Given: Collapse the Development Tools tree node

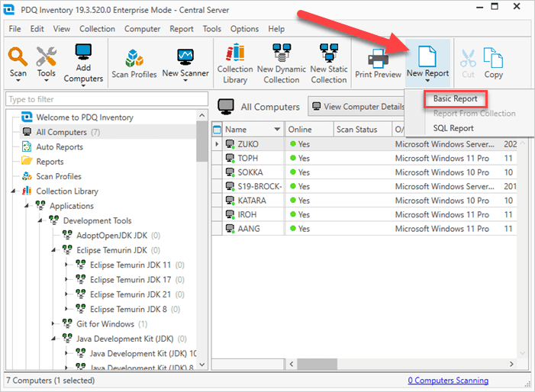Looking at the screenshot, I should (x=40, y=220).
